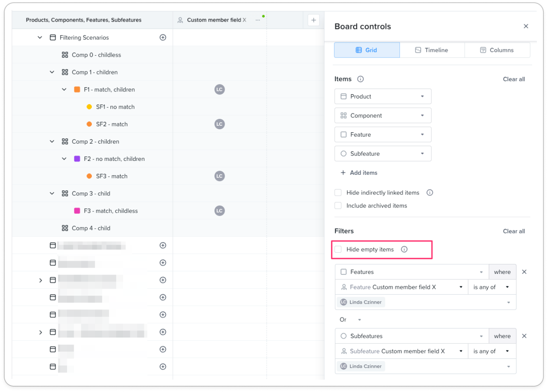Click info icon for Hide indirectly linked items

click(x=430, y=193)
